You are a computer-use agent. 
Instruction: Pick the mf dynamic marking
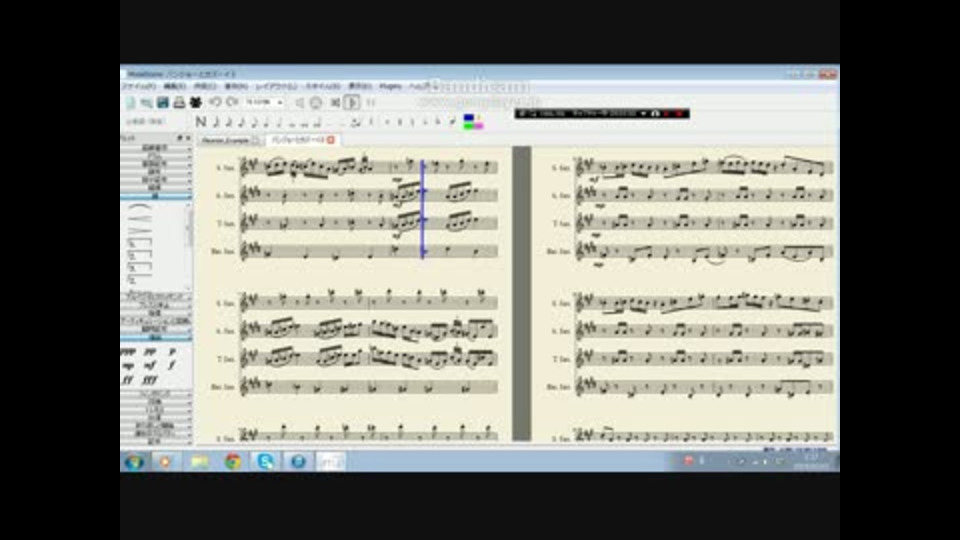150,366
